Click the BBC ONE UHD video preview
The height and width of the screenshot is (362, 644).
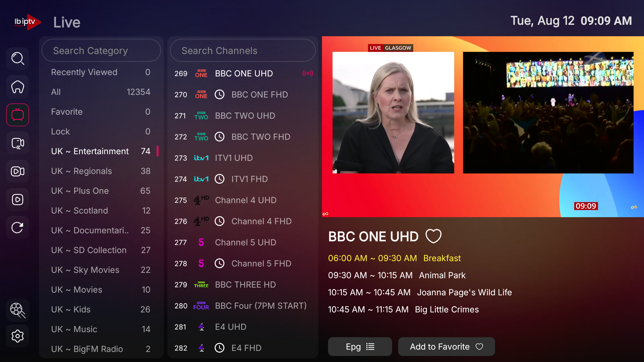(x=483, y=127)
